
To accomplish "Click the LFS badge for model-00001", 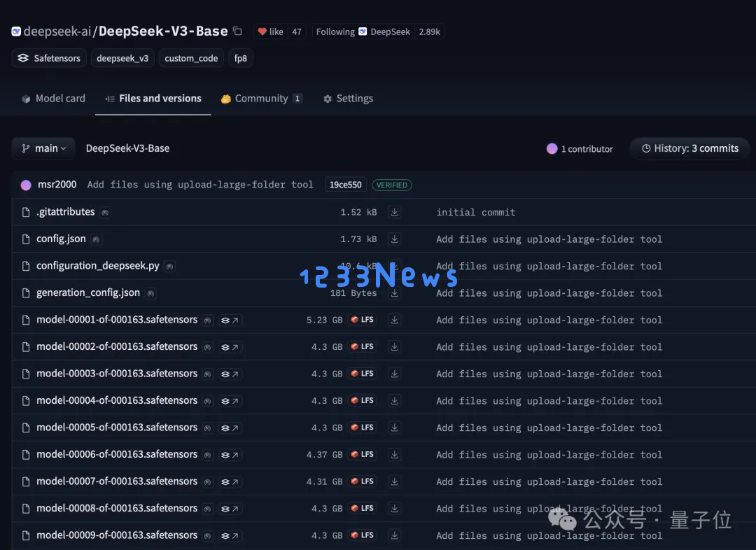I will (x=362, y=320).
